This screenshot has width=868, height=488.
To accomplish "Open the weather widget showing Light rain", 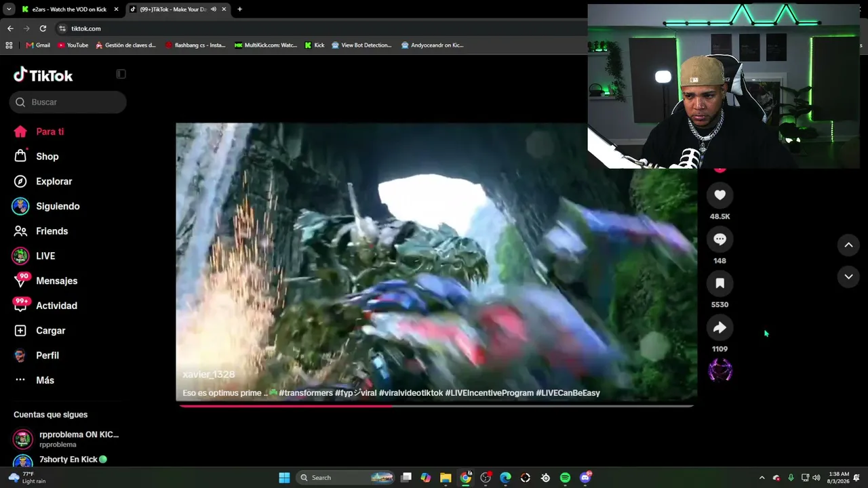I will tap(27, 478).
